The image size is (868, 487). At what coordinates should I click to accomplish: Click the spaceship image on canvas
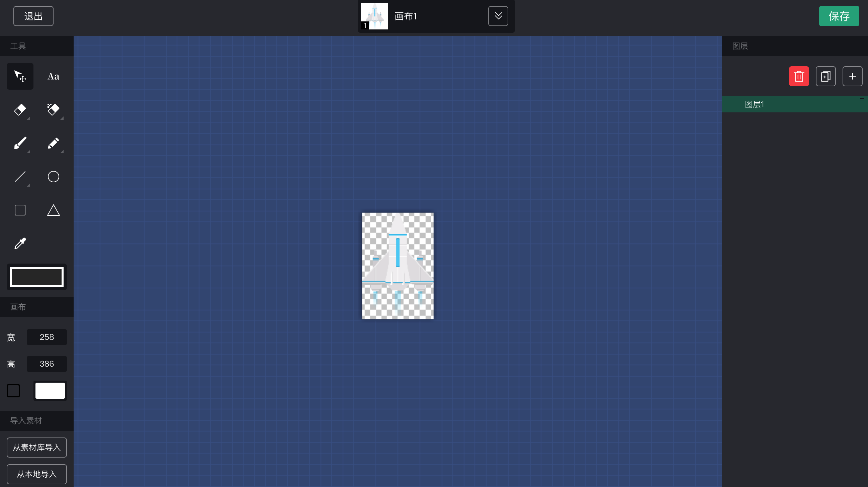point(398,266)
